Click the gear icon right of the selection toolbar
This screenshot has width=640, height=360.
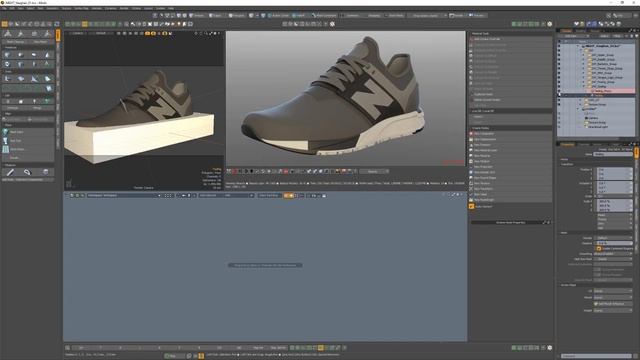pos(332,24)
